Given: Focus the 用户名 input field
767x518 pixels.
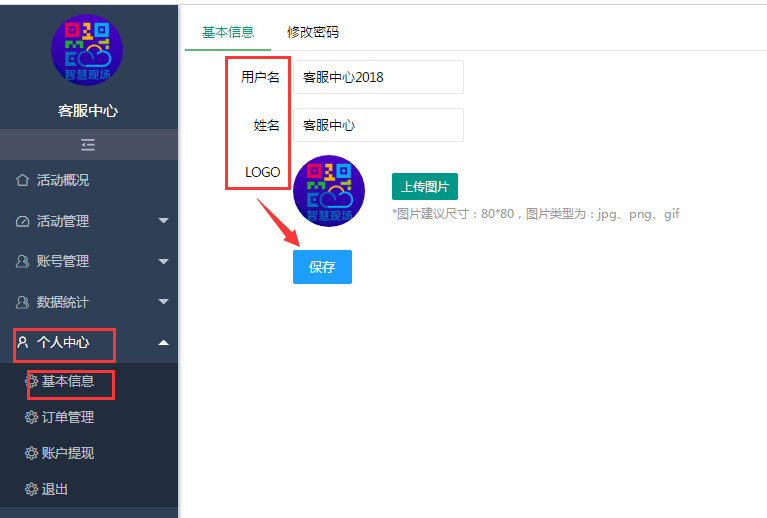Looking at the screenshot, I should pyautogui.click(x=378, y=77).
